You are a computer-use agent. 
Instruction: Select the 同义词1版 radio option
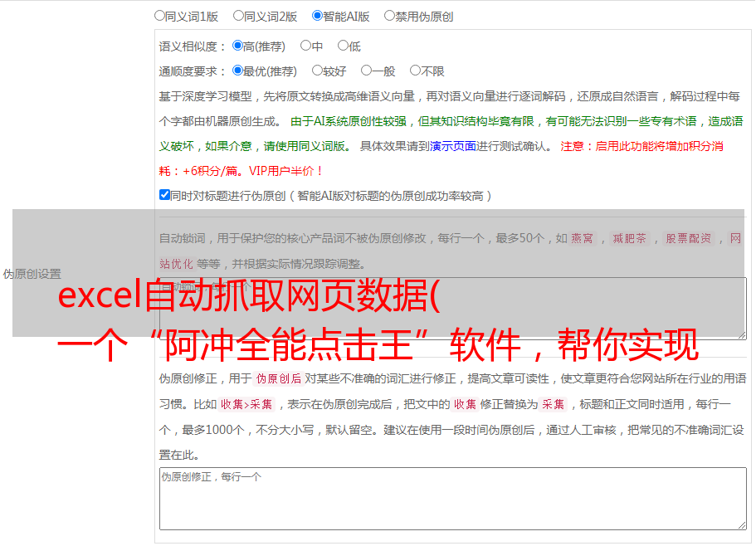tap(159, 16)
